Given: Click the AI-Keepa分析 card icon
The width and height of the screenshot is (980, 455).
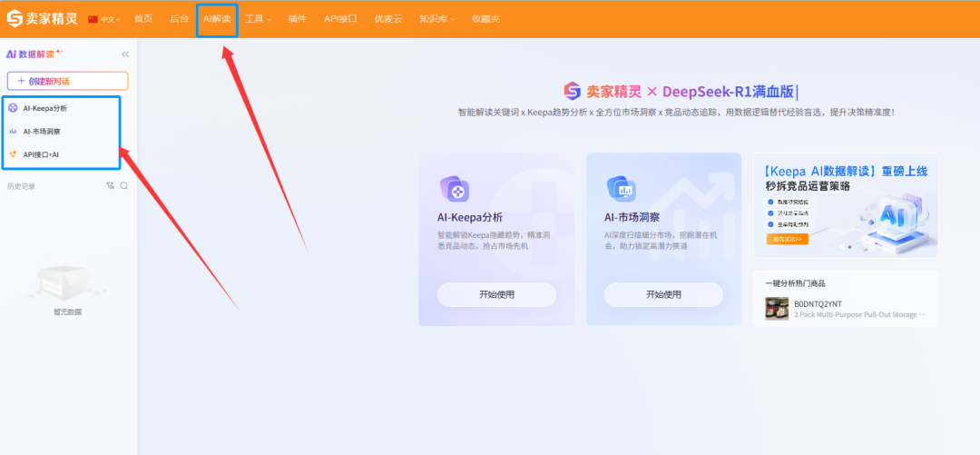Looking at the screenshot, I should pyautogui.click(x=455, y=189).
